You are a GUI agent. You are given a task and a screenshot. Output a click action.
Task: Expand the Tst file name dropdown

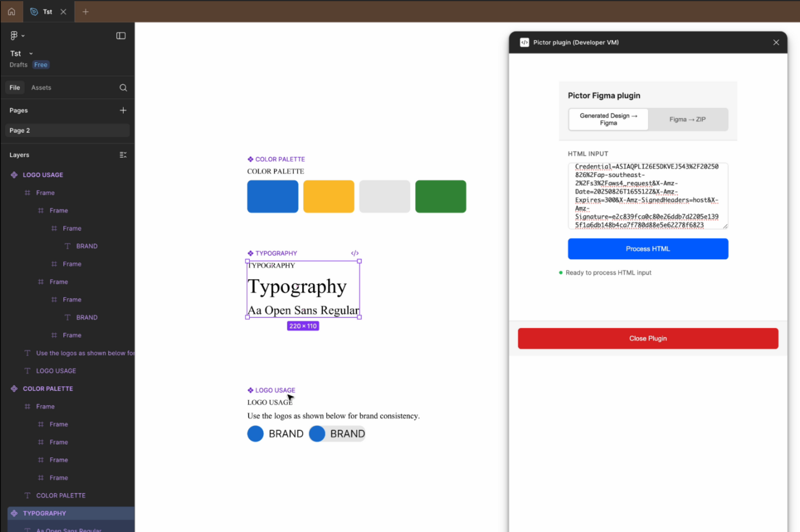[31, 54]
